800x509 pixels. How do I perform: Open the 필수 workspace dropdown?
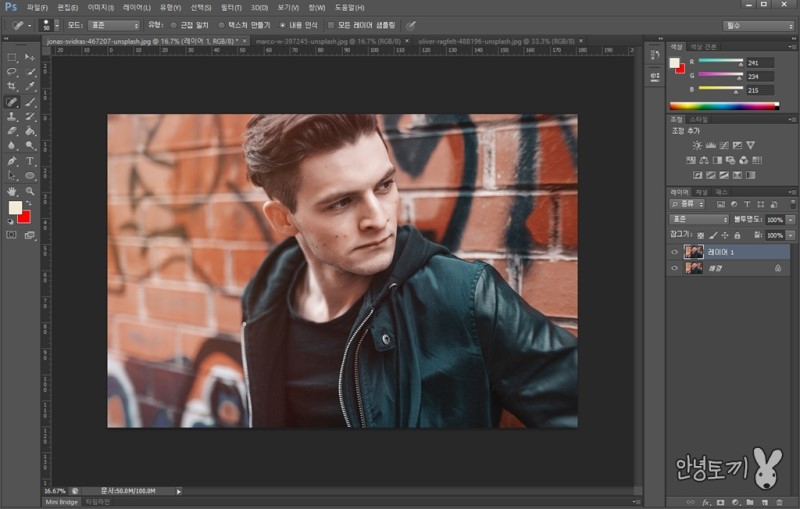click(x=756, y=25)
